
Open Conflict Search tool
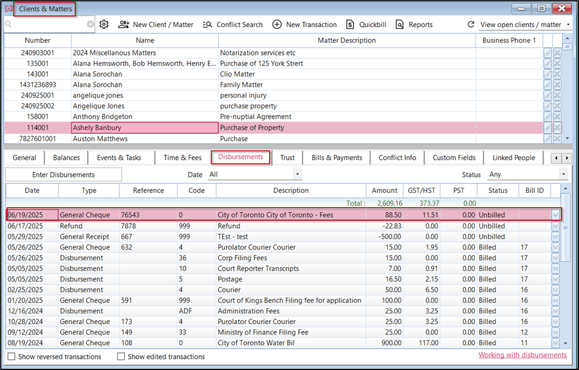coord(233,24)
